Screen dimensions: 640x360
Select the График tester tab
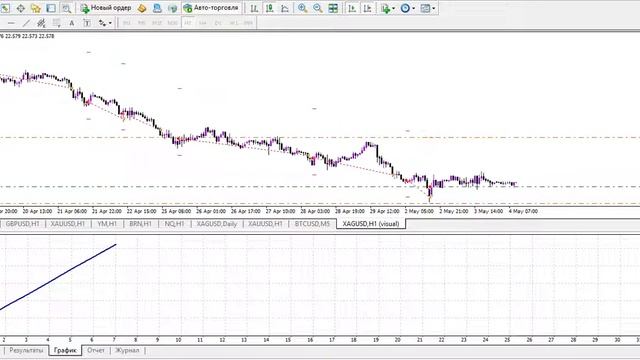click(x=65, y=350)
